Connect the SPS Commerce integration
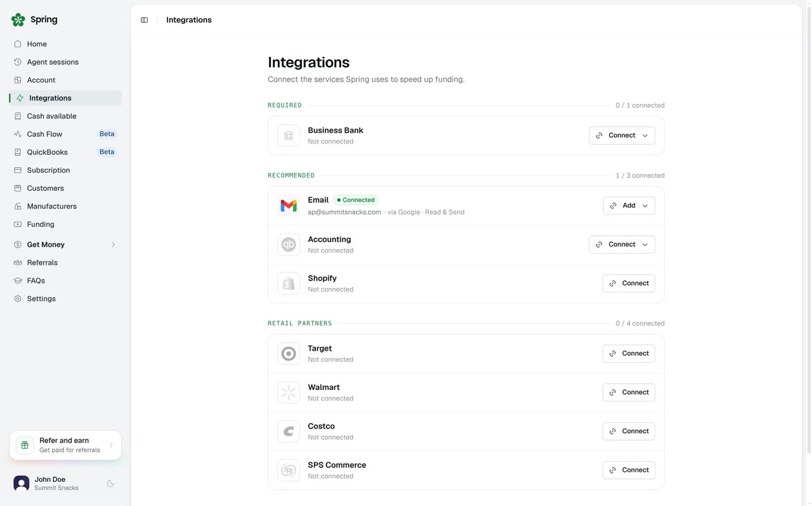Screen dimensions: 812x506 [x=629, y=470]
